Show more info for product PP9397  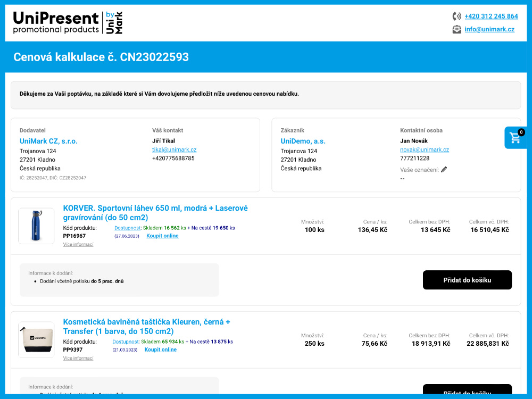(x=78, y=358)
